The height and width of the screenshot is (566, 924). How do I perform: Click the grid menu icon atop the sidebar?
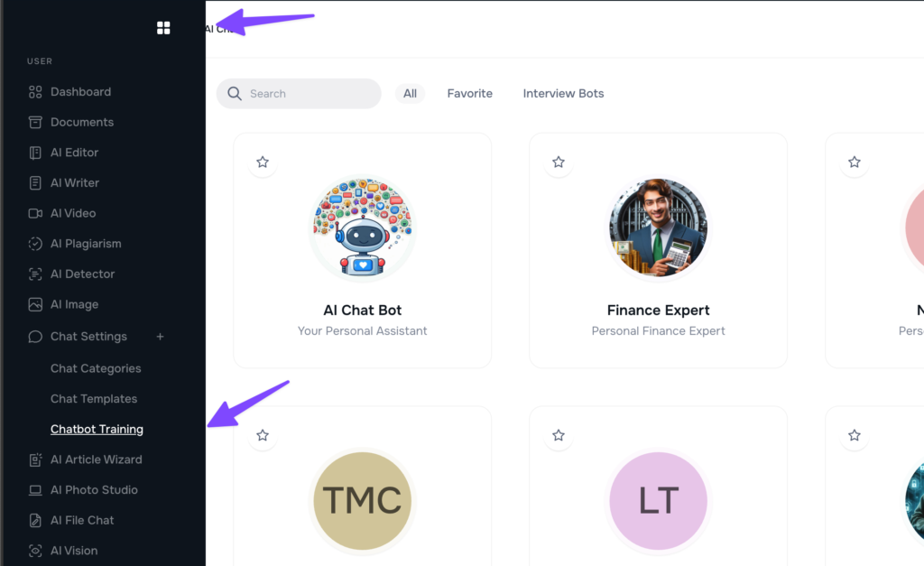coord(163,28)
